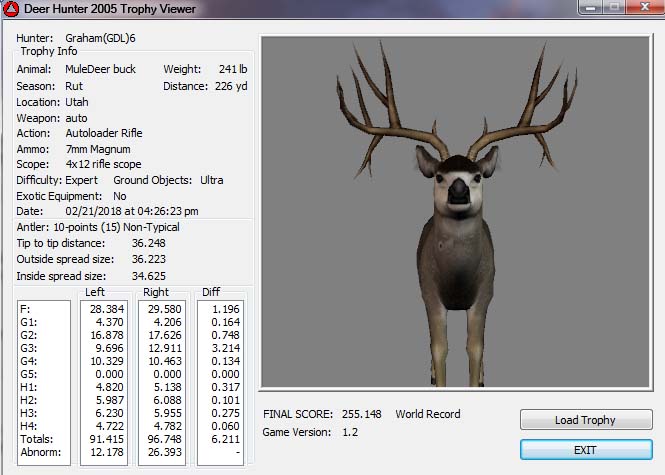Minimize the Trophy Viewer window
Viewport: 665px width, 475px height.
[x=589, y=8]
